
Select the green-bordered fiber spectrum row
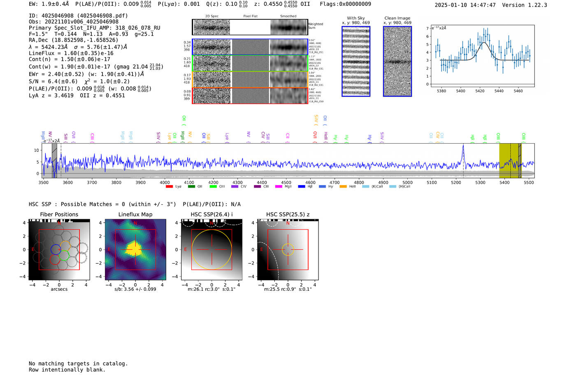(x=250, y=63)
